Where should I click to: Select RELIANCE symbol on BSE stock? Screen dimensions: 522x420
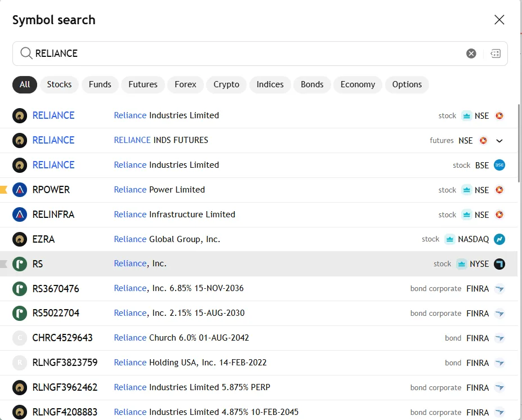[53, 165]
